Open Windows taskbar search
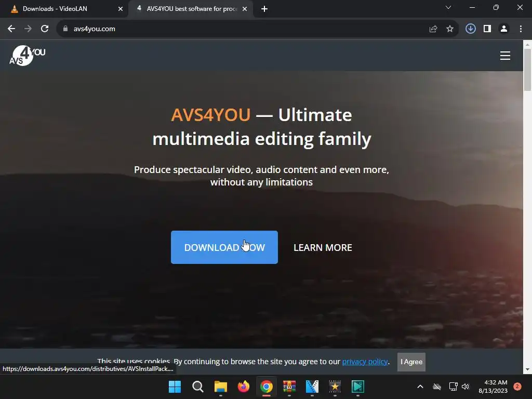 coord(198,387)
